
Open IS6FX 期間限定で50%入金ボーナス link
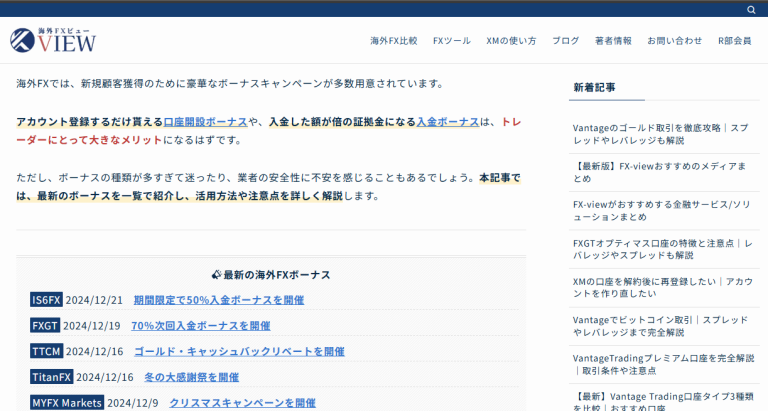point(218,300)
